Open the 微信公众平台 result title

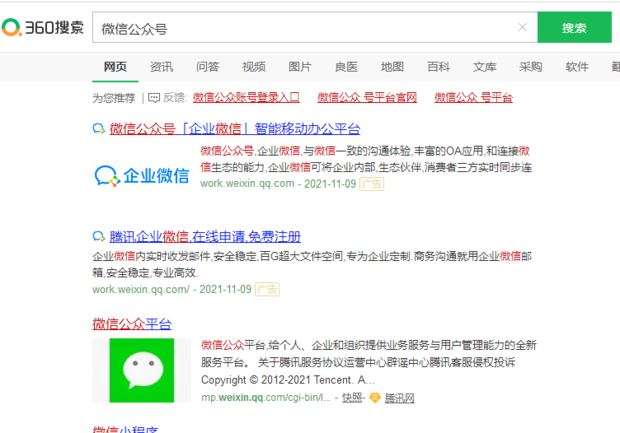tap(132, 324)
